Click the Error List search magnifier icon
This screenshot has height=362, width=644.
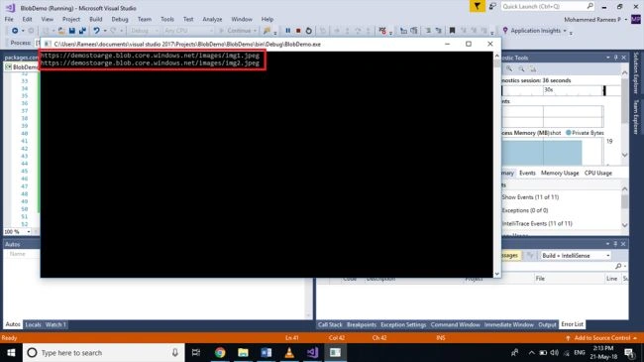(x=618, y=266)
